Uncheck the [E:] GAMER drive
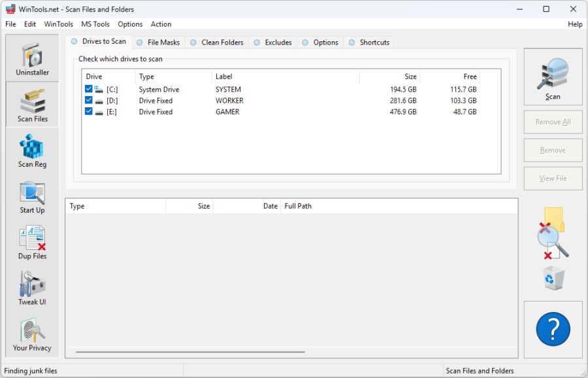The image size is (588, 378). pyautogui.click(x=88, y=112)
